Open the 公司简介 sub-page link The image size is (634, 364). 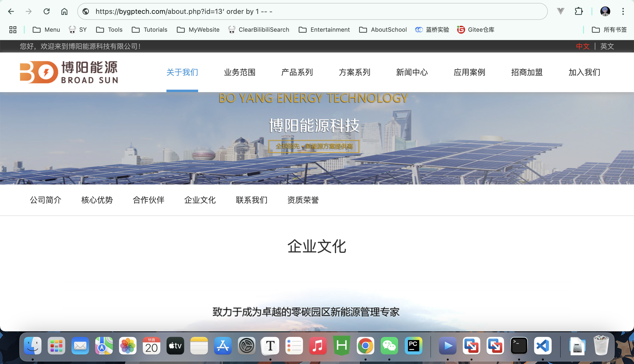coord(46,200)
